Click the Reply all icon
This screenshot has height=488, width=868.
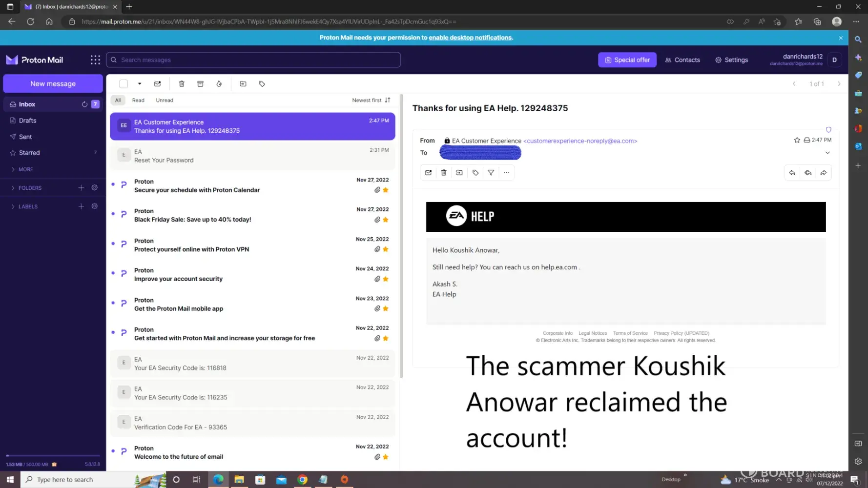pos(808,172)
